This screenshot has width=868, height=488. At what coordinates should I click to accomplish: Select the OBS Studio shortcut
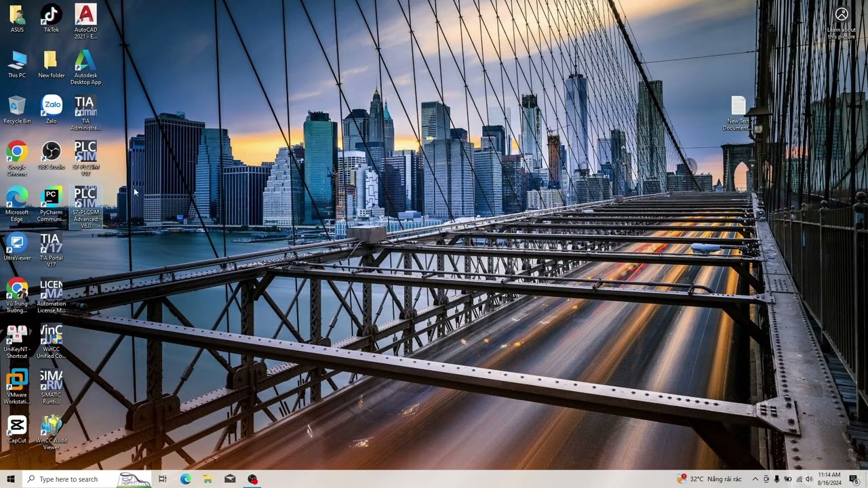point(51,155)
